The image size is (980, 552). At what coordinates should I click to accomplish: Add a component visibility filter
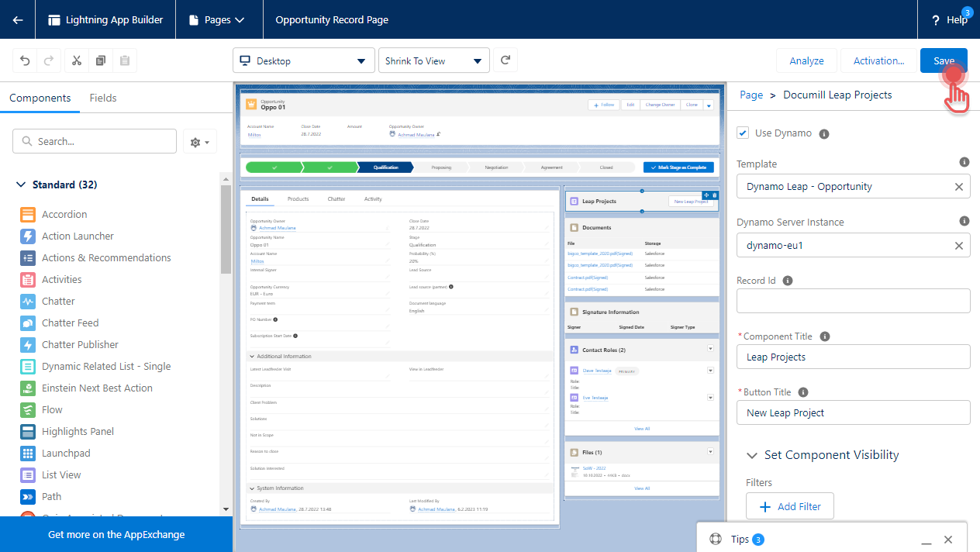(x=789, y=505)
